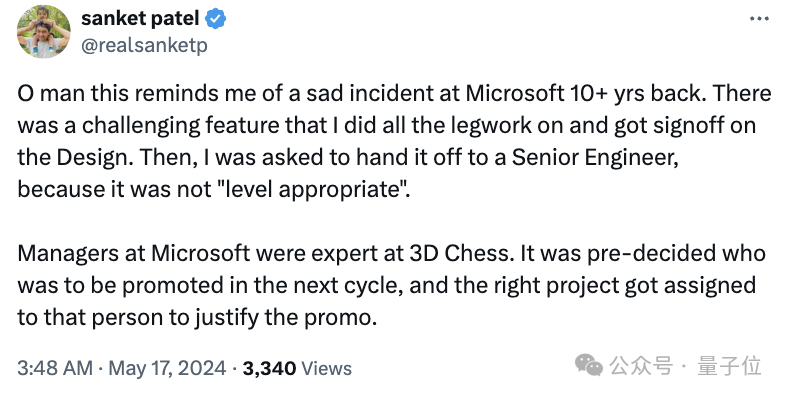Open the 3,340 view count
The image size is (786, 396).
269,368
